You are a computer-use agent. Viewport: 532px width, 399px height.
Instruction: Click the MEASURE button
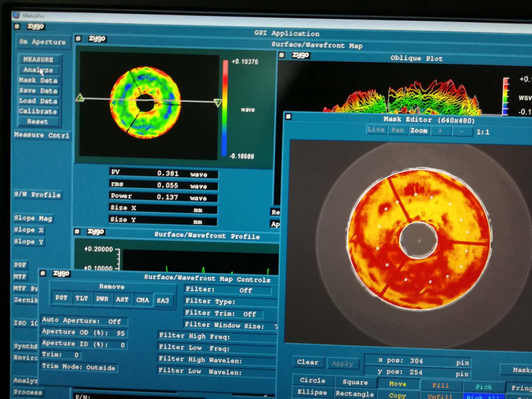click(x=38, y=59)
